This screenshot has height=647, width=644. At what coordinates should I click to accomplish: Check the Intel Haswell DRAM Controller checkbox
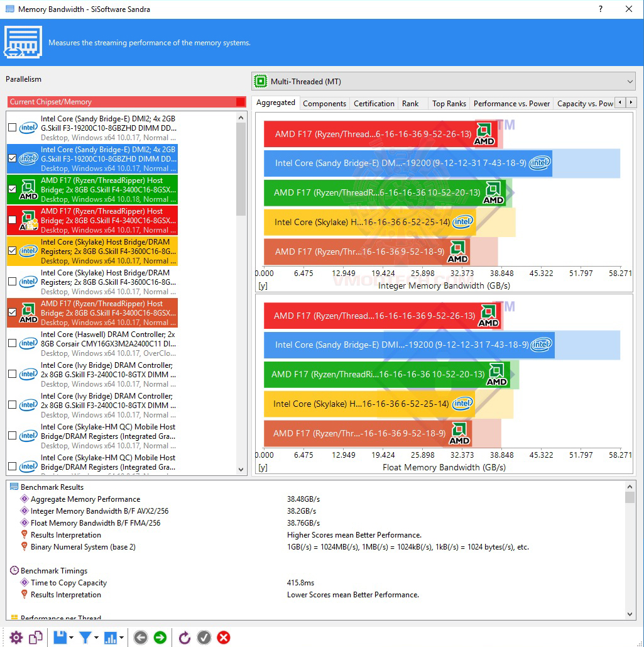coord(13,343)
